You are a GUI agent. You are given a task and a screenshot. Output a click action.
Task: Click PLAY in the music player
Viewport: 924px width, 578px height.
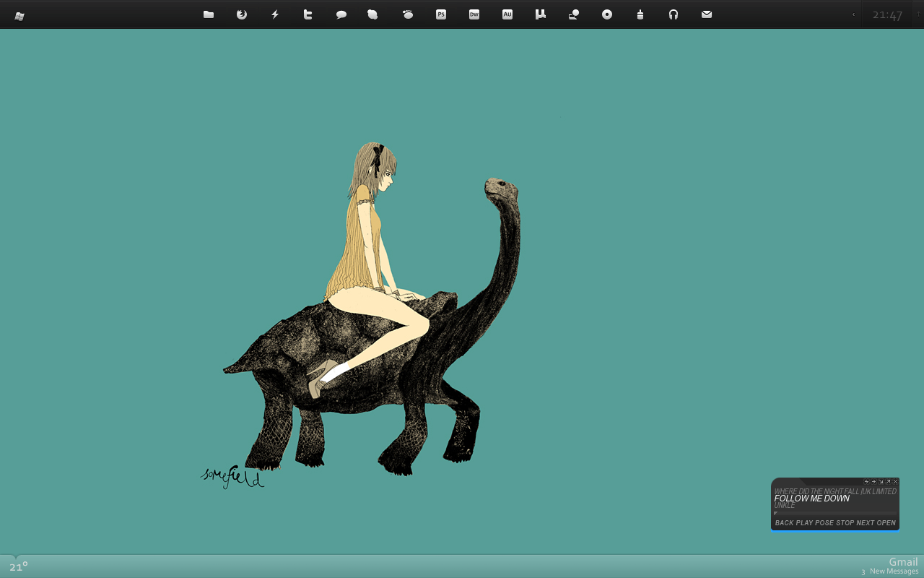(804, 523)
